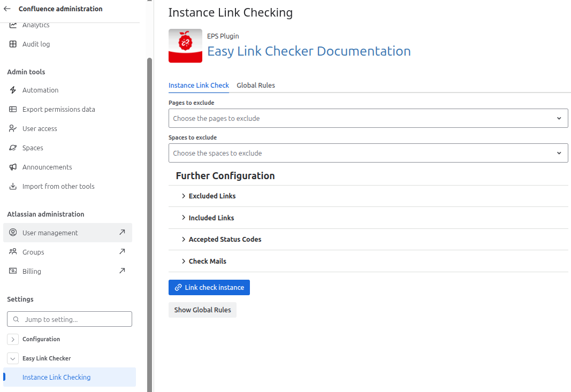
Task: Click the back arrow beside Confluence administration
Action: point(7,9)
